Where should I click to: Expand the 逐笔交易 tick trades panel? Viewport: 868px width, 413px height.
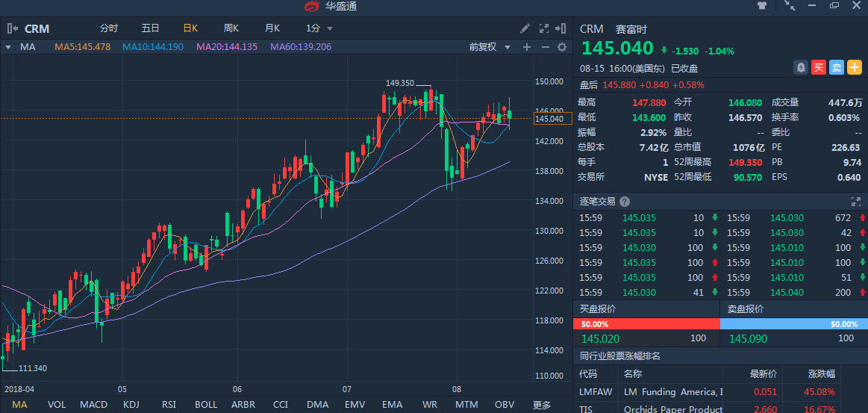(x=856, y=202)
